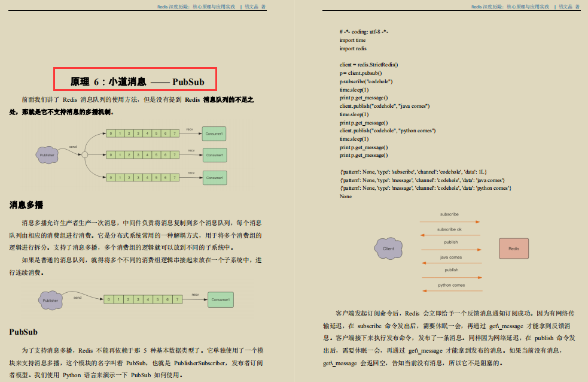Click the "send" label in the single-queue diagram

pyautogui.click(x=78, y=298)
